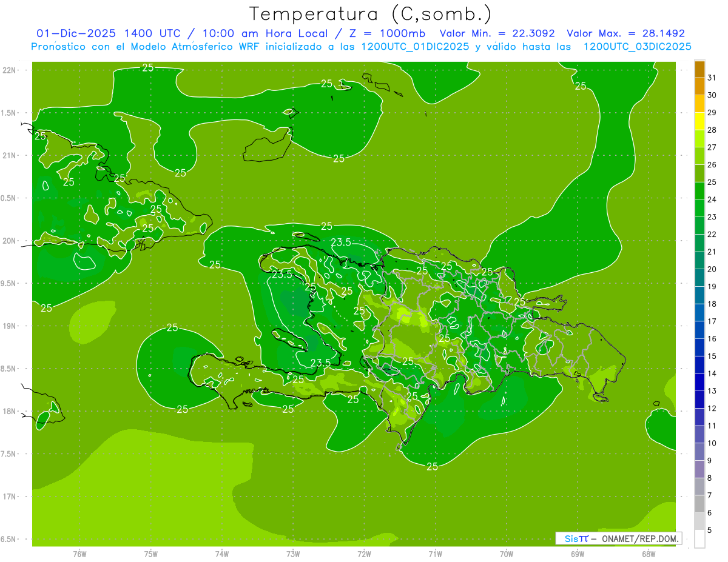Viewport: 728px width, 562px height.
Task: Click the "21N" latitude label
Action: point(9,155)
